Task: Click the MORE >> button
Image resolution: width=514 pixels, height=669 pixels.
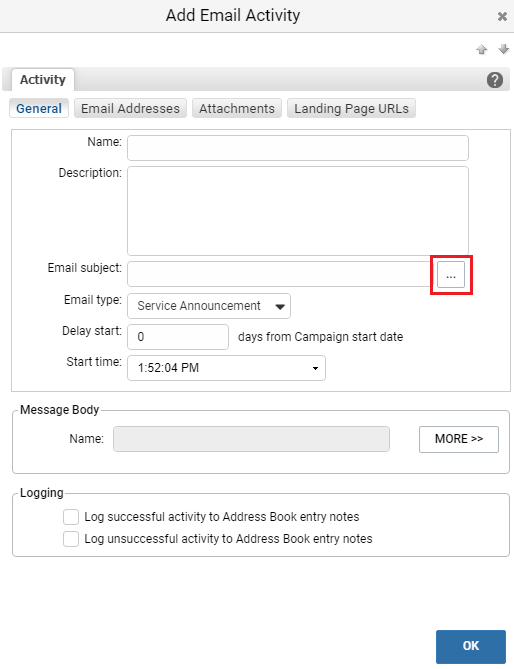Action: pos(459,439)
